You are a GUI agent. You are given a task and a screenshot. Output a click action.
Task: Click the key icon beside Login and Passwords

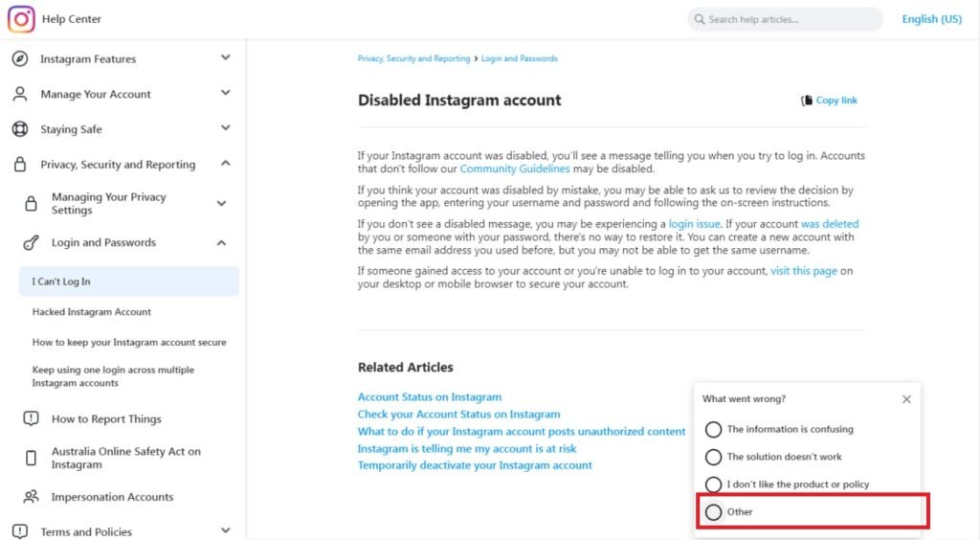tap(32, 243)
